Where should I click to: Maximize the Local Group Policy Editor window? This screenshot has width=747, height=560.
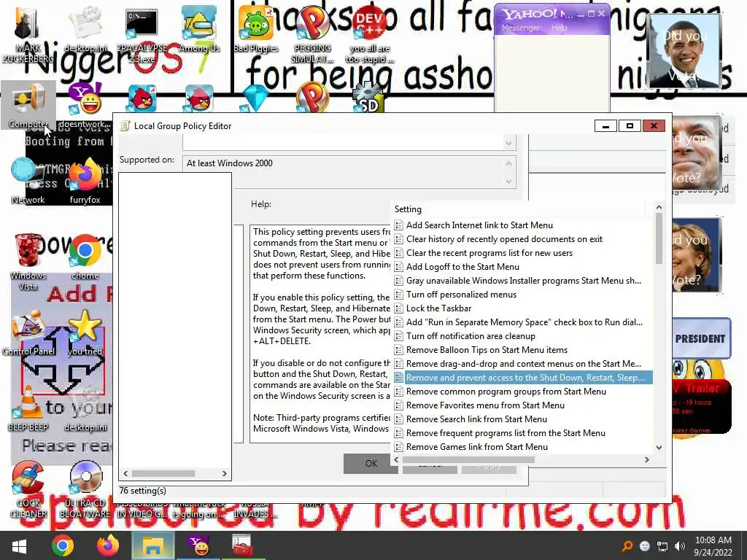[x=630, y=125]
